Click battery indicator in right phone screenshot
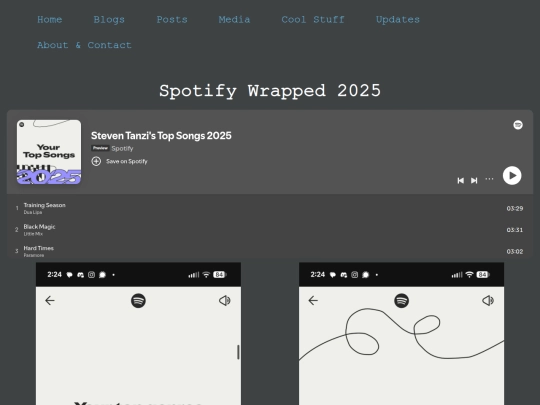The width and height of the screenshot is (540, 405). (x=482, y=274)
